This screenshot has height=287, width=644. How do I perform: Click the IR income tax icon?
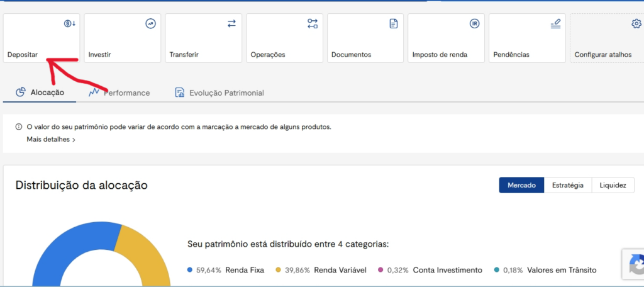(x=474, y=24)
